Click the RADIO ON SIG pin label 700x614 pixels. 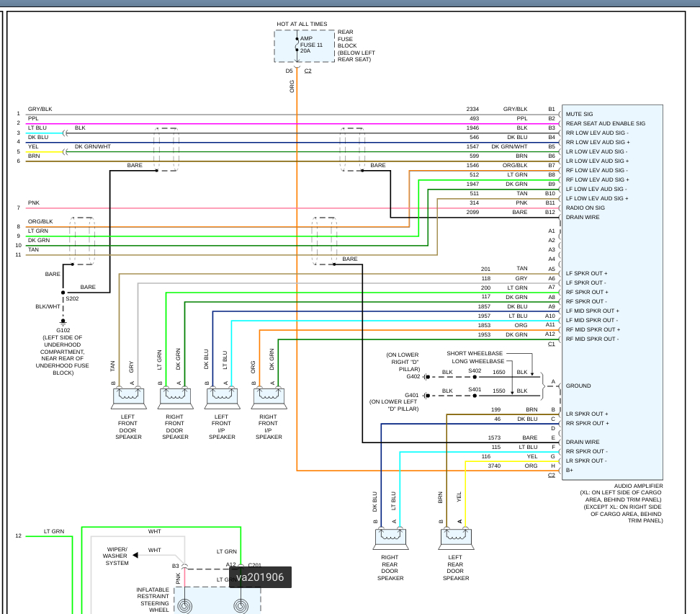[x=585, y=208]
